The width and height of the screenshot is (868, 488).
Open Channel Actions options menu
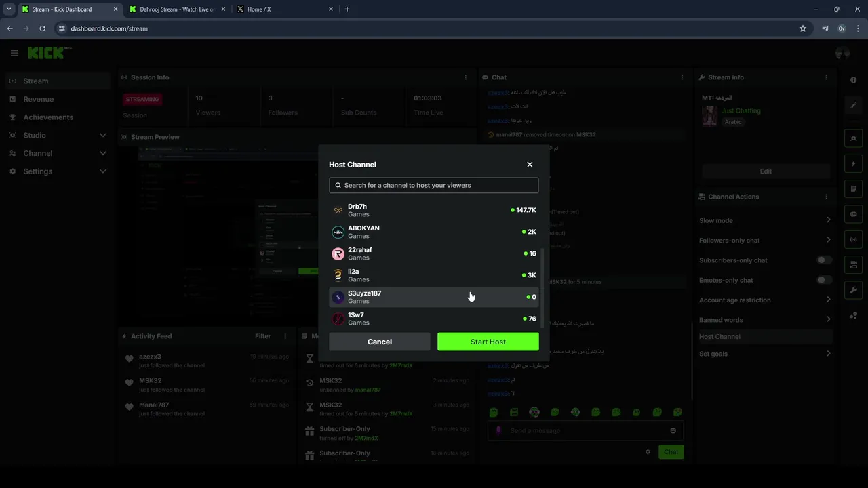point(826,197)
